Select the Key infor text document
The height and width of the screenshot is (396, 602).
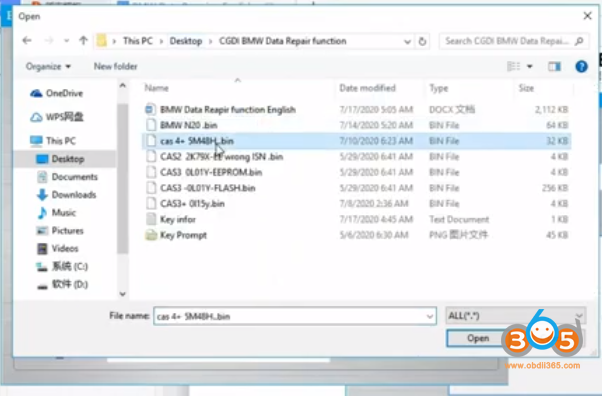356,219
